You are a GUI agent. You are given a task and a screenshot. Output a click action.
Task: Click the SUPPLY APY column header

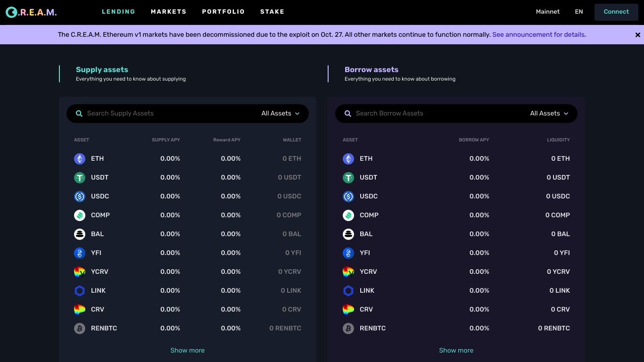point(166,140)
